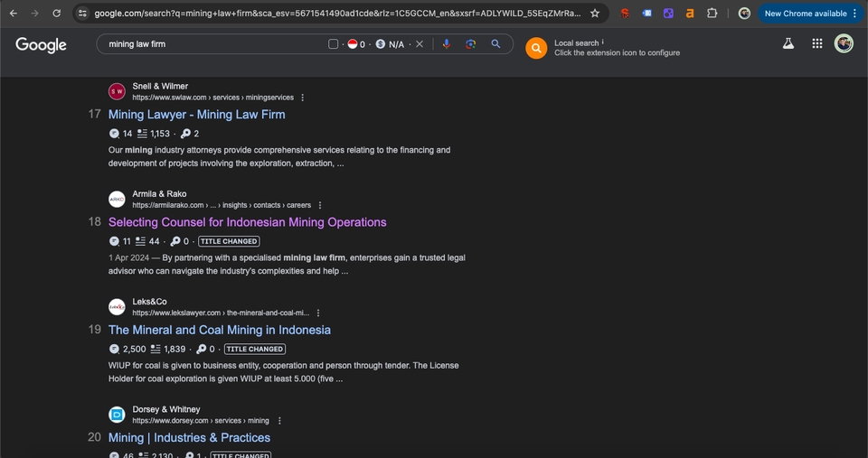Open the red S extension icon
The height and width of the screenshot is (458, 868).
point(625,14)
